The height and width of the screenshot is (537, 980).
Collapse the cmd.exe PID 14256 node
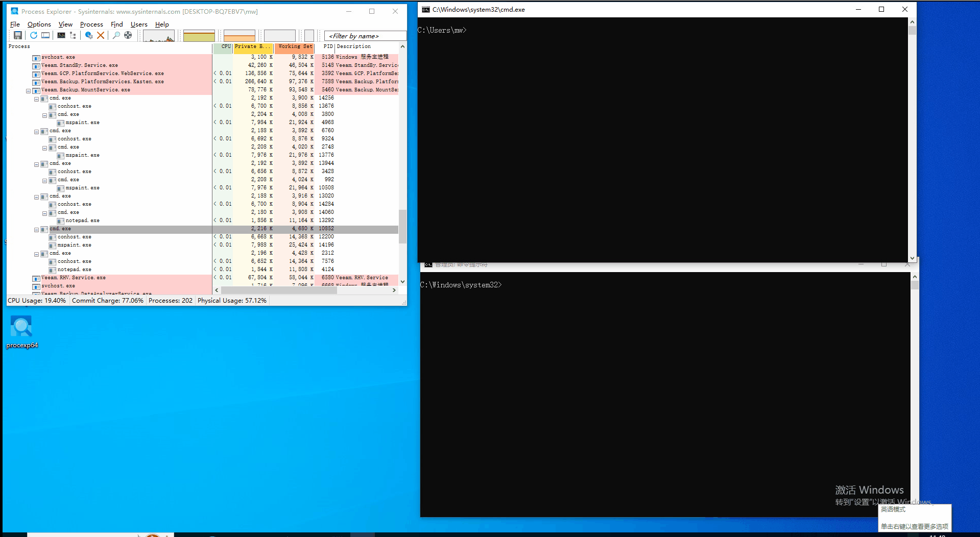click(36, 99)
